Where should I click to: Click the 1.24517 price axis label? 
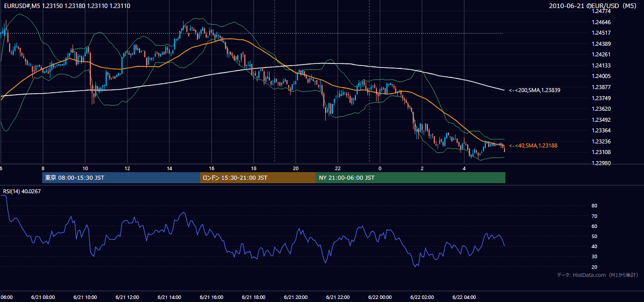tap(601, 33)
